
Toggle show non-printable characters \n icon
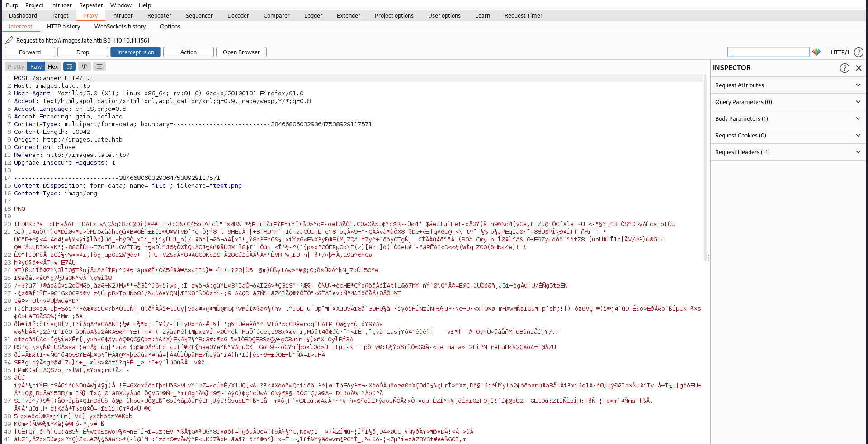tap(85, 66)
